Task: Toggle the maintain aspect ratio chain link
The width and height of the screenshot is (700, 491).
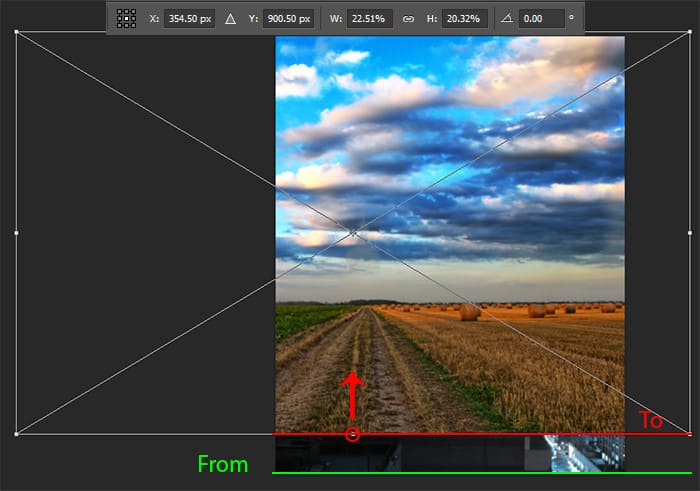Action: click(407, 18)
